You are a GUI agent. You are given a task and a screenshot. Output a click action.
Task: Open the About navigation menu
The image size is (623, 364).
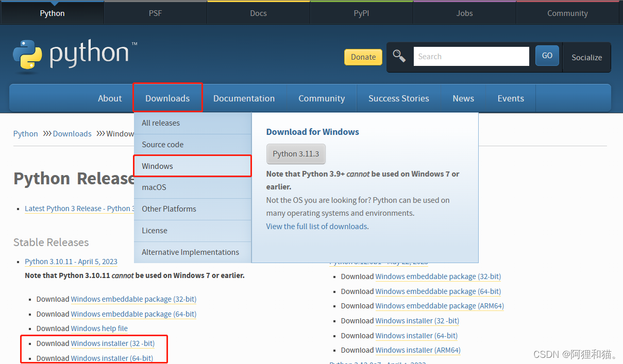coord(110,98)
